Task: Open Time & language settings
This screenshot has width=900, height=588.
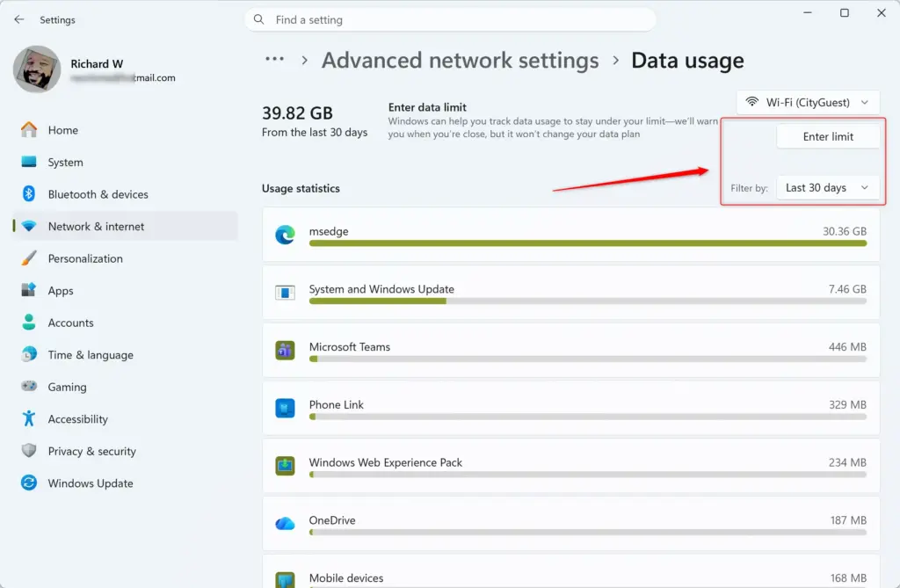Action: coord(125,355)
